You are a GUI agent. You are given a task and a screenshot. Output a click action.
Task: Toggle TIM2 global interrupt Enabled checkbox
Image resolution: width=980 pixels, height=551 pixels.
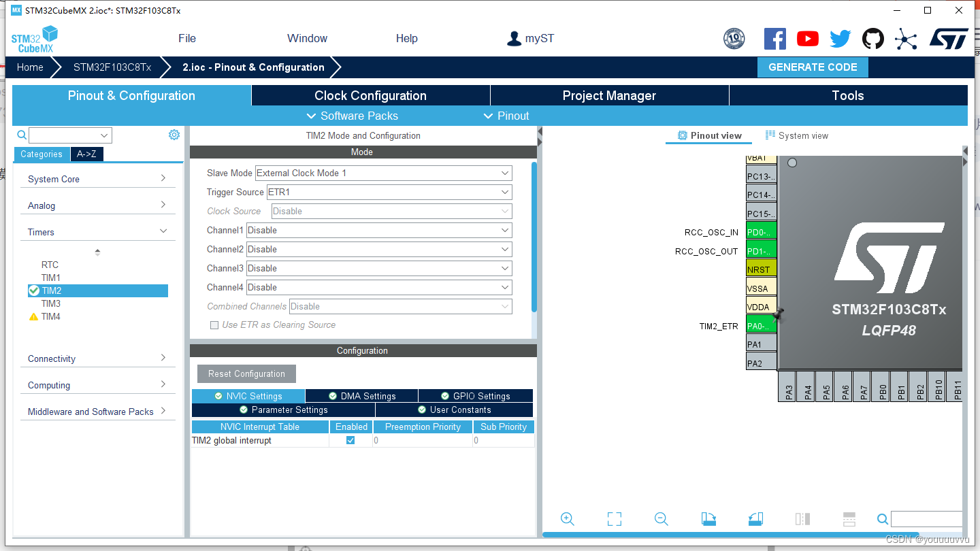point(350,440)
